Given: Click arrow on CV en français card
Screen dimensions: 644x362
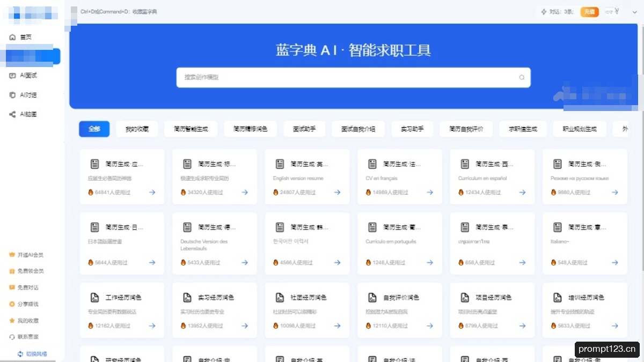Looking at the screenshot, I should point(430,192).
